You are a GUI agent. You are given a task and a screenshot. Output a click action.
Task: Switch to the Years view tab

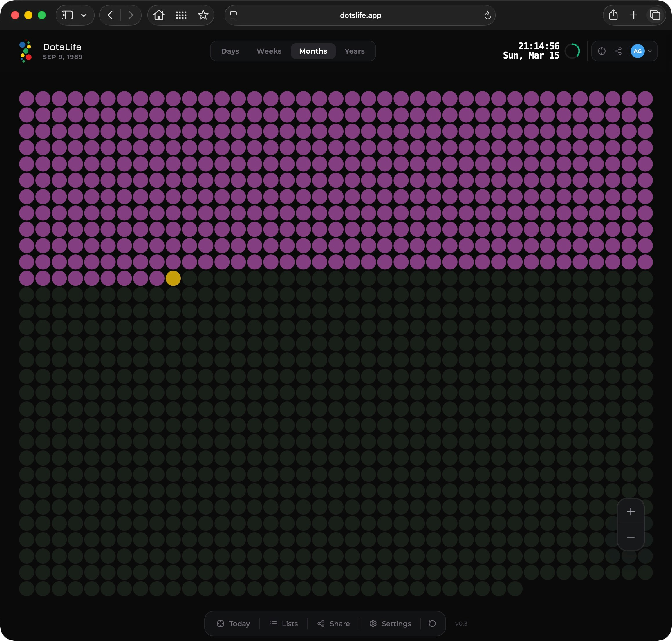coord(355,51)
